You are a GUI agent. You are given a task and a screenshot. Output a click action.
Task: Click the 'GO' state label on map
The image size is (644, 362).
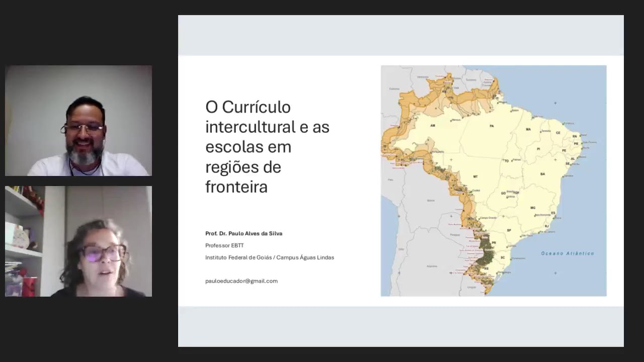tap(503, 193)
